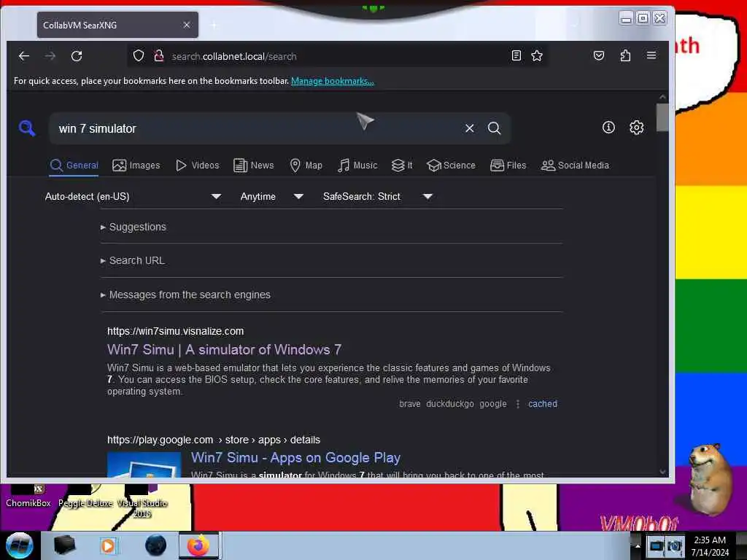Open the Firefox taskbar icon

(198, 545)
